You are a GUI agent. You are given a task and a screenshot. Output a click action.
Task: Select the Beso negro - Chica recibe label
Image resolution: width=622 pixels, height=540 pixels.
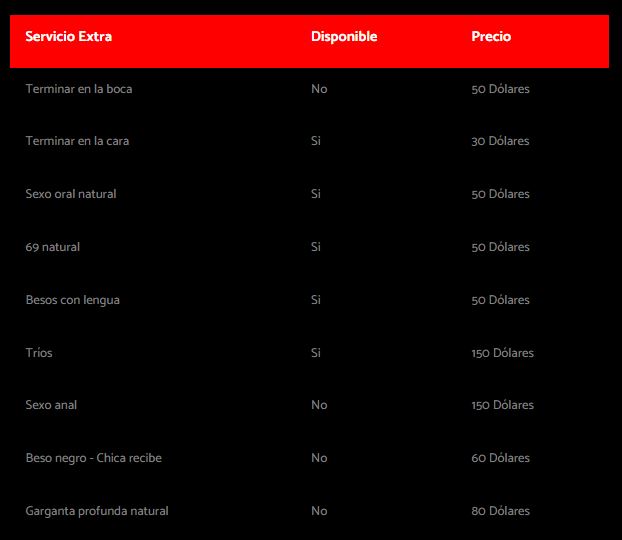[94, 458]
